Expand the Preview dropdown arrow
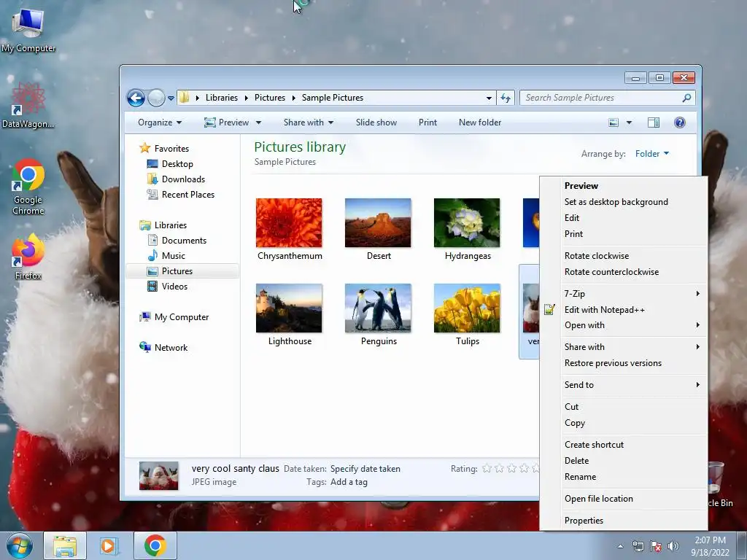The height and width of the screenshot is (560, 747). point(258,122)
